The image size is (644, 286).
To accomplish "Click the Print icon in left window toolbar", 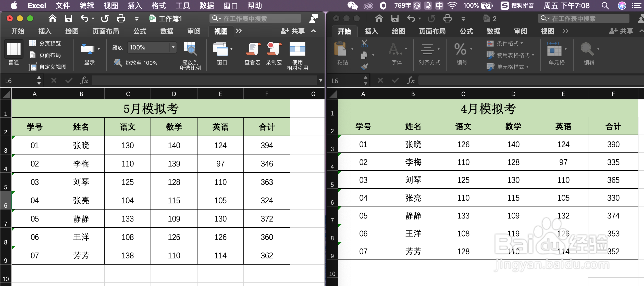I will 121,18.
